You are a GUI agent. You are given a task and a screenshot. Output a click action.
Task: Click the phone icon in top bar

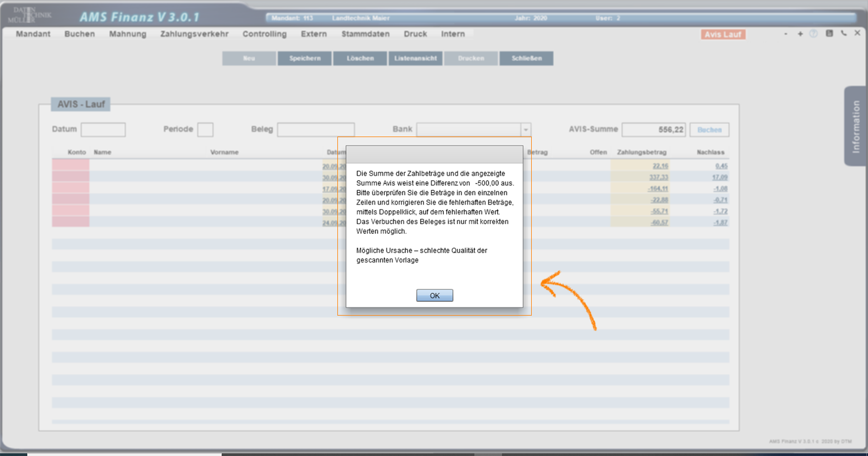click(x=844, y=34)
